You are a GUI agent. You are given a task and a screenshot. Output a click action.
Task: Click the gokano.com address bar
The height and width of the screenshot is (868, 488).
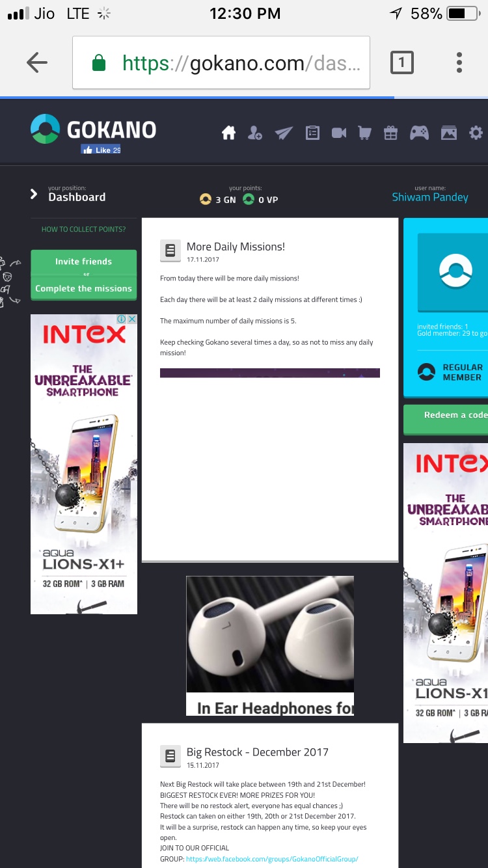click(x=221, y=63)
